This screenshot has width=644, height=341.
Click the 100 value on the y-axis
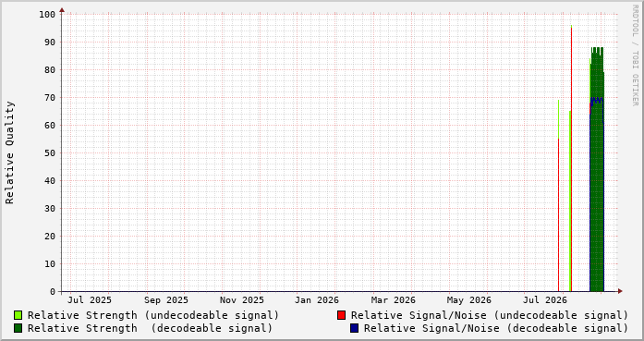pyautogui.click(x=47, y=15)
